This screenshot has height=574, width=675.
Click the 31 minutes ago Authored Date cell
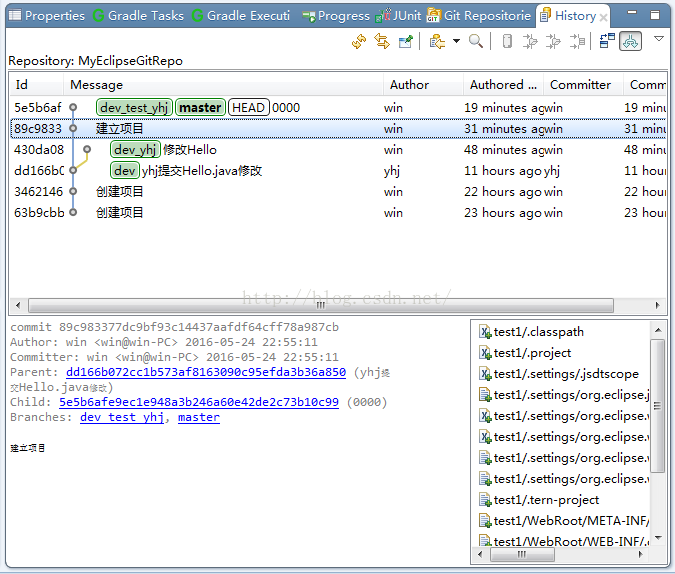[x=503, y=129]
